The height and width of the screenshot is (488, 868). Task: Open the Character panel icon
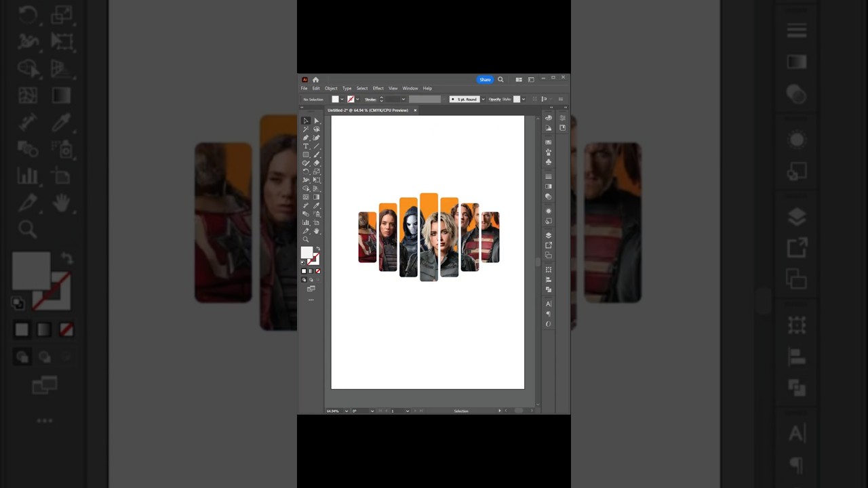(549, 304)
